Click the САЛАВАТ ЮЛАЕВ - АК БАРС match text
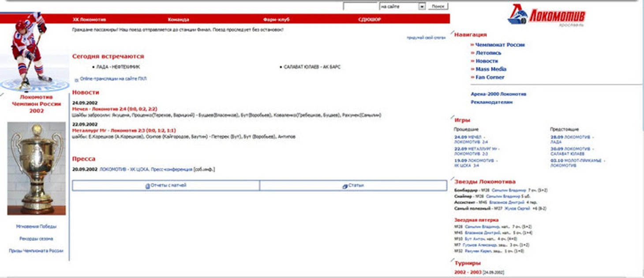Viewport: 644px width, 278px height. coord(312,67)
